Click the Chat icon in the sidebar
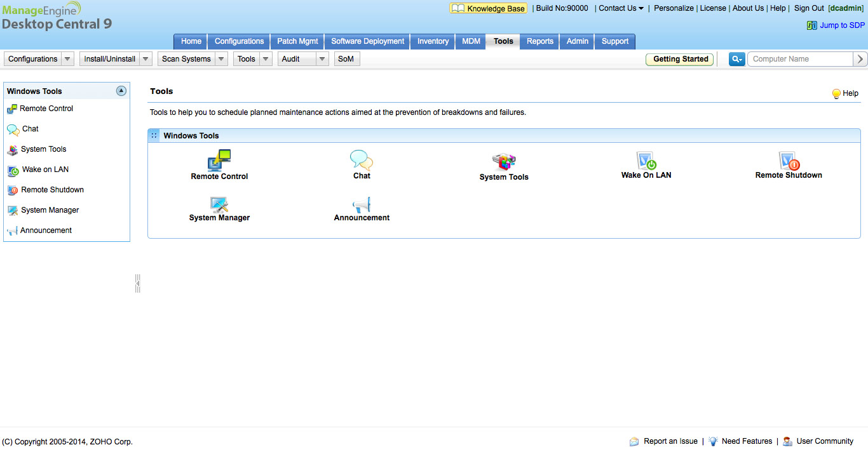The width and height of the screenshot is (868, 466). 13,130
